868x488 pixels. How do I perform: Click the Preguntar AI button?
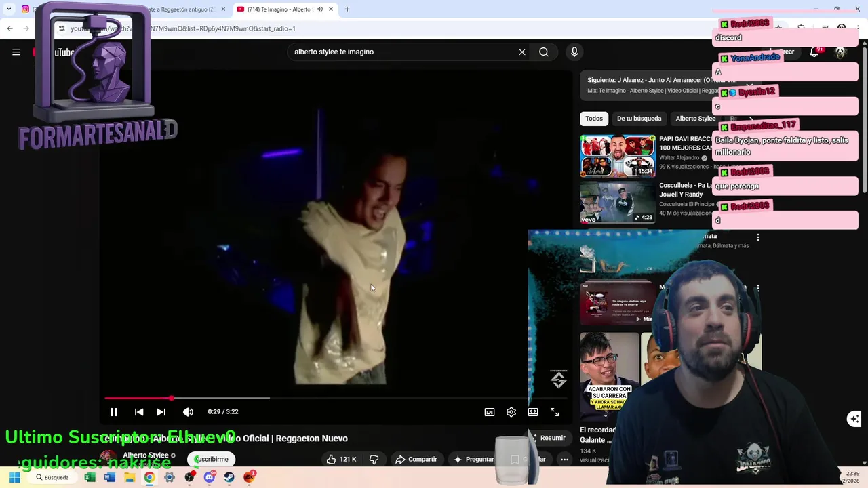pyautogui.click(x=473, y=459)
